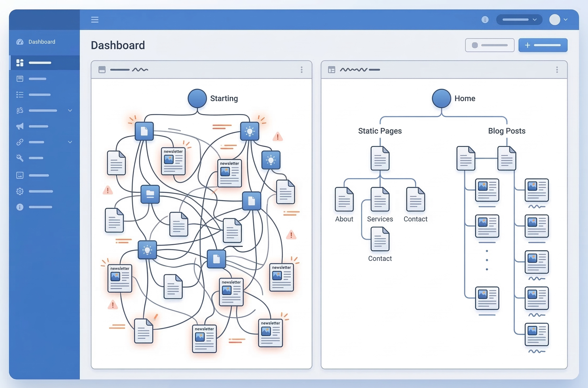
Task: Expand the user avatar menu chevron
Action: tap(566, 20)
